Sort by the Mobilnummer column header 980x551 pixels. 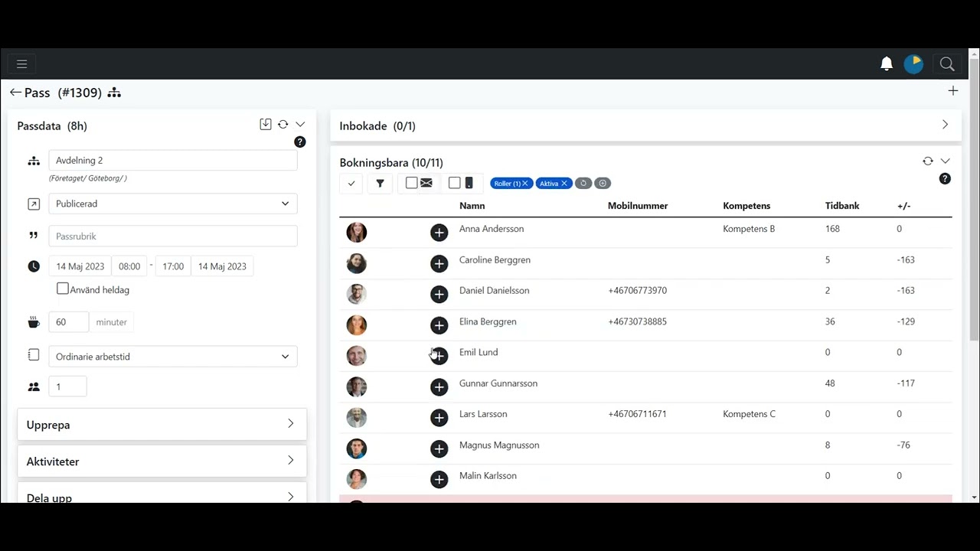(638, 206)
